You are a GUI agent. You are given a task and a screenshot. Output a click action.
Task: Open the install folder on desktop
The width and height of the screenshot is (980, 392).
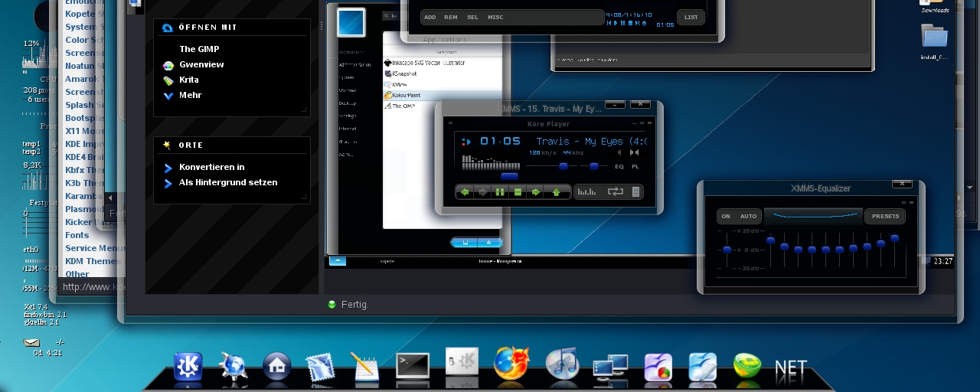(x=934, y=41)
